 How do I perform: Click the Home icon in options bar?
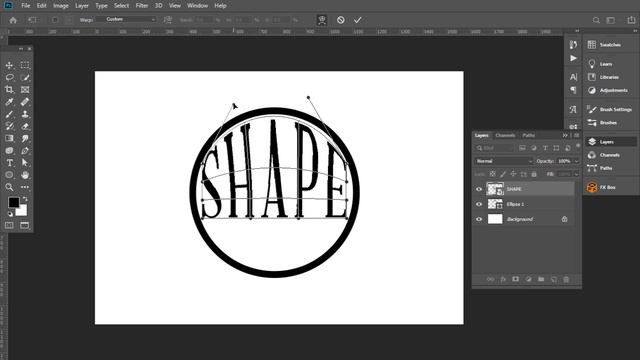click(13, 20)
